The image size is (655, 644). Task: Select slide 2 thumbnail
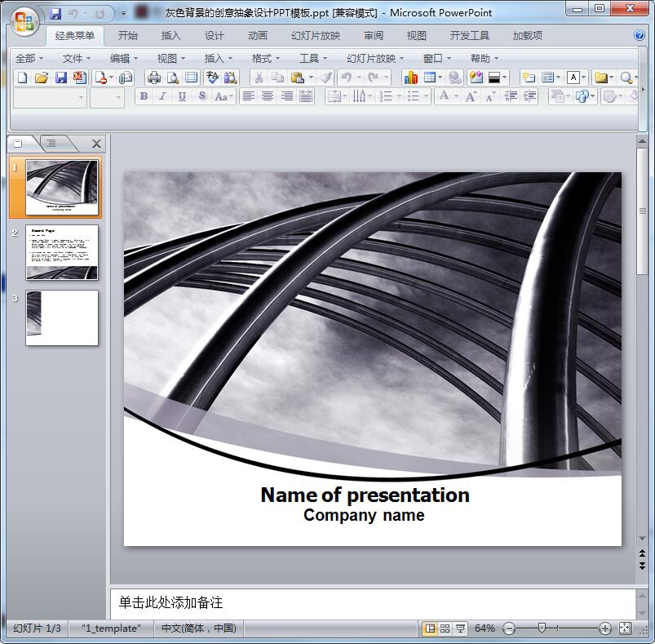tap(62, 252)
